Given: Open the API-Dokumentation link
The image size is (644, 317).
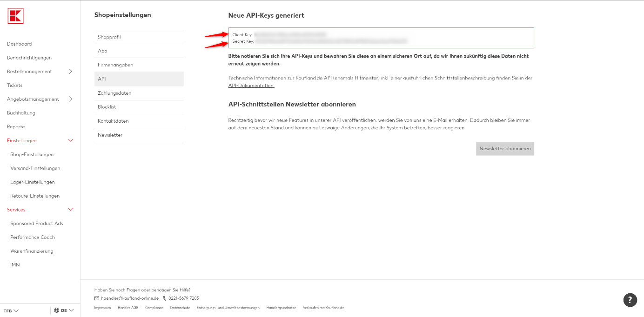Looking at the screenshot, I should click(x=251, y=86).
